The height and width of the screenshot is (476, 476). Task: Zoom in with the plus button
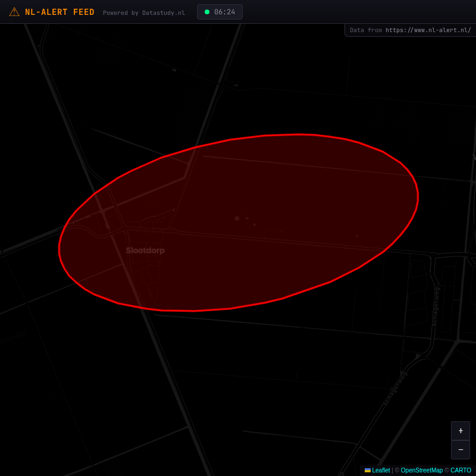(461, 430)
